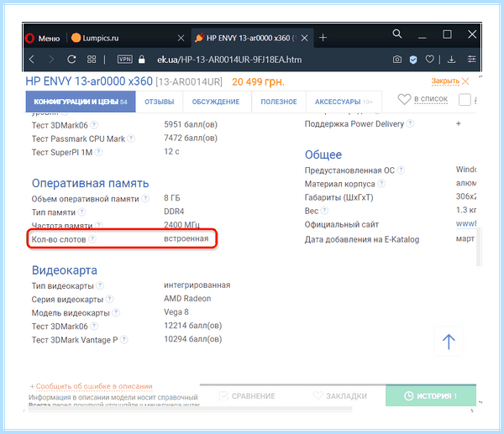The height and width of the screenshot is (434, 504).
Task: Close the HP ENVY 13-ar0000 tab
Action: (304, 39)
